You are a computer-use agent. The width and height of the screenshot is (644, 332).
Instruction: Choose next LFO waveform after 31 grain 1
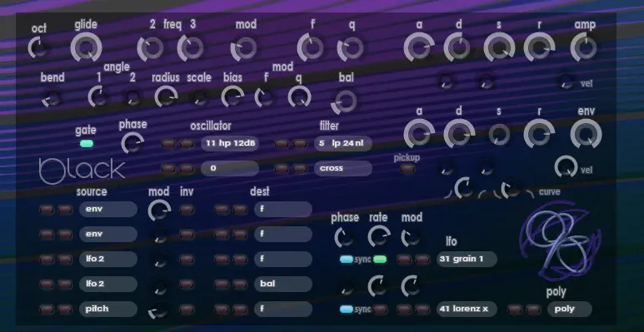(422, 260)
